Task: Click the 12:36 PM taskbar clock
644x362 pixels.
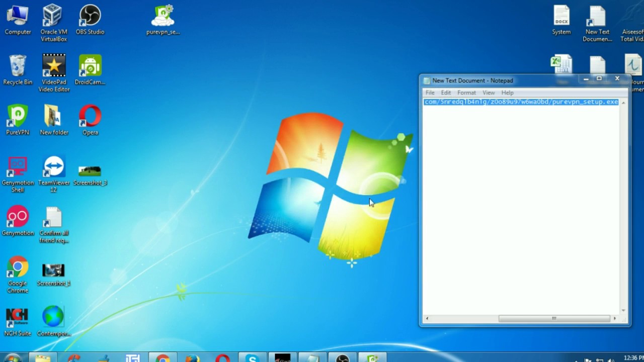Action: coord(633,358)
